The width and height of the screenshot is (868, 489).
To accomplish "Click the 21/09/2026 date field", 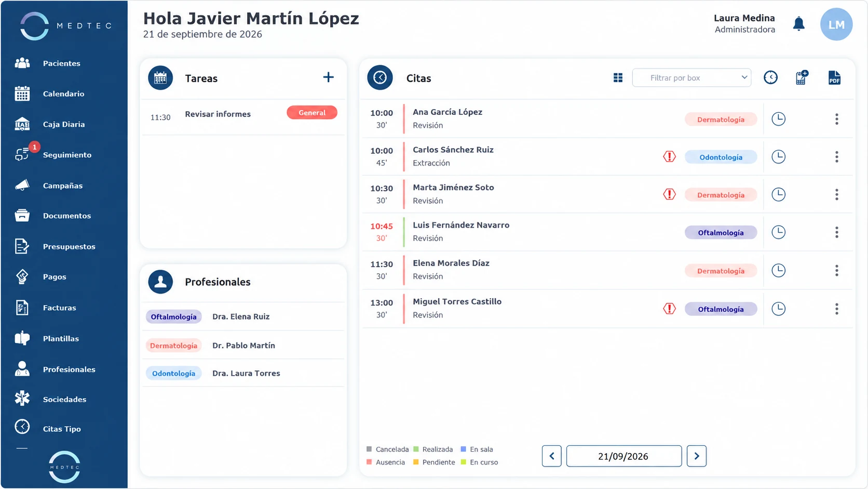I will pyautogui.click(x=623, y=456).
